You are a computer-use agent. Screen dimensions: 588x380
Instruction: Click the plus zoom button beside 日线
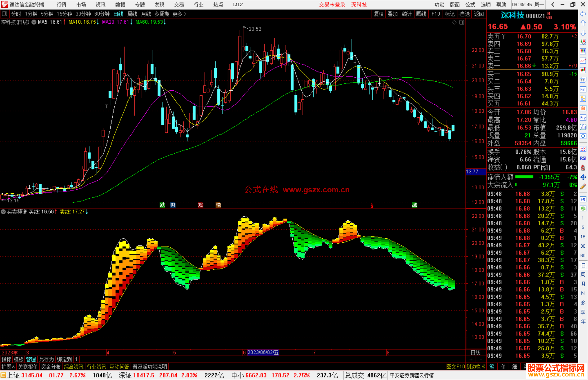coord(471,359)
